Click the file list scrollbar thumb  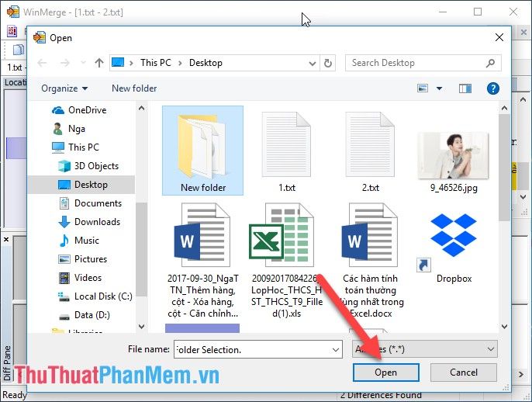point(505,168)
